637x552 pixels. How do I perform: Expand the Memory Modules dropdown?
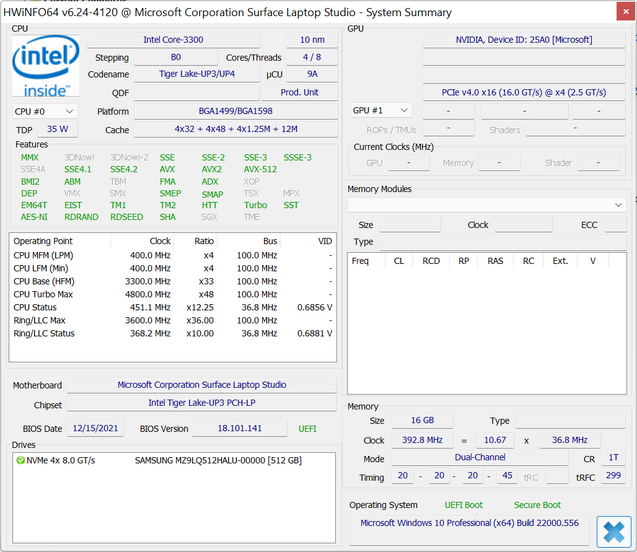(618, 204)
